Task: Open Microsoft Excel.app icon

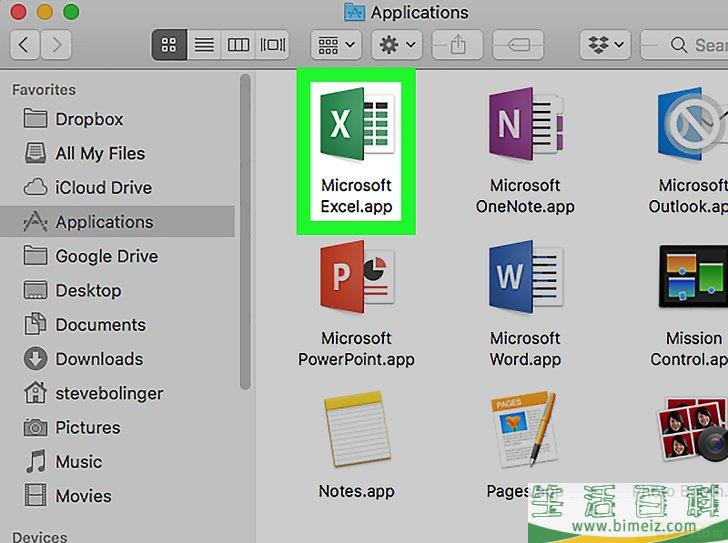Action: [357, 124]
